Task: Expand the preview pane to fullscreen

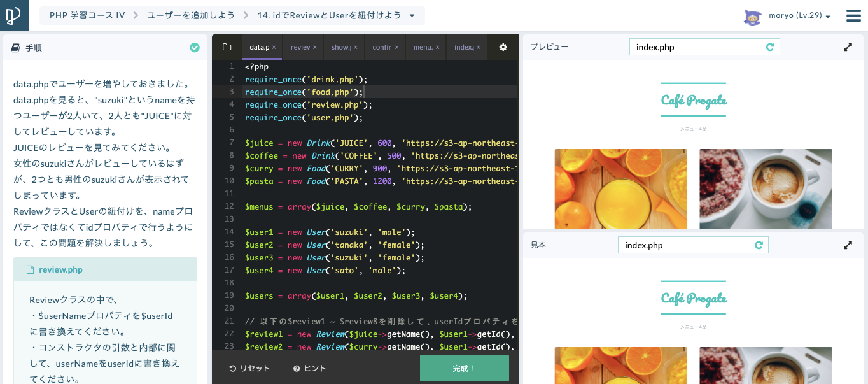Action: coord(848,47)
